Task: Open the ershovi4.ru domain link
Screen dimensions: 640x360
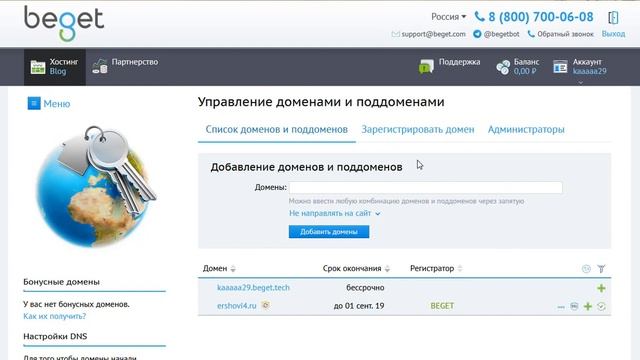Action: click(237, 306)
